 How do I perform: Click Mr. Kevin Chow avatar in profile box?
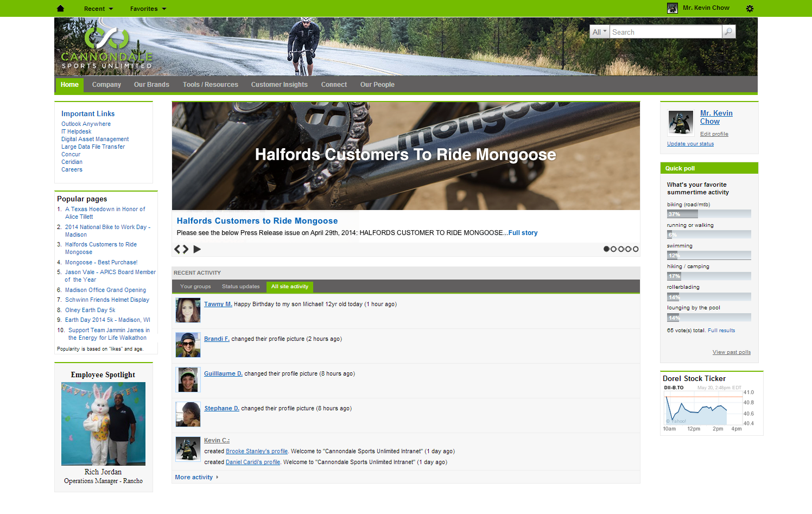tap(681, 123)
